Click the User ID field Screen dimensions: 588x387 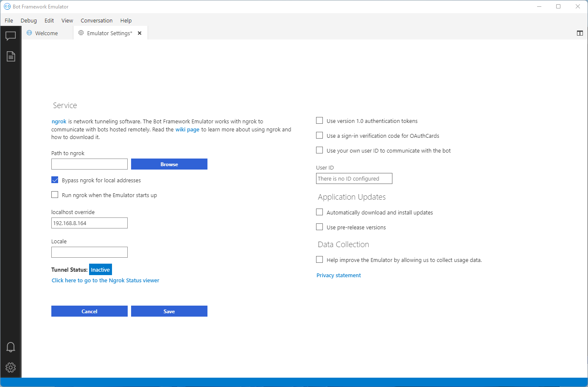tap(354, 178)
